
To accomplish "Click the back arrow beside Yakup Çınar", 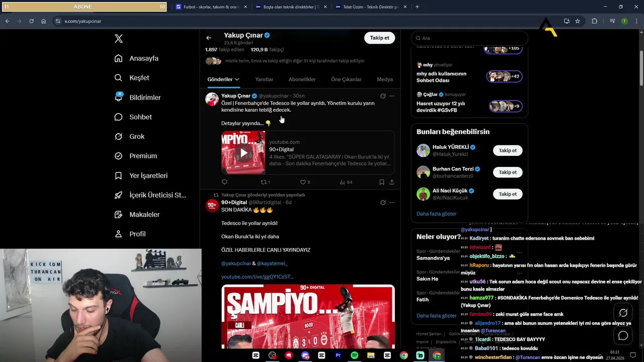I will pyautogui.click(x=209, y=38).
